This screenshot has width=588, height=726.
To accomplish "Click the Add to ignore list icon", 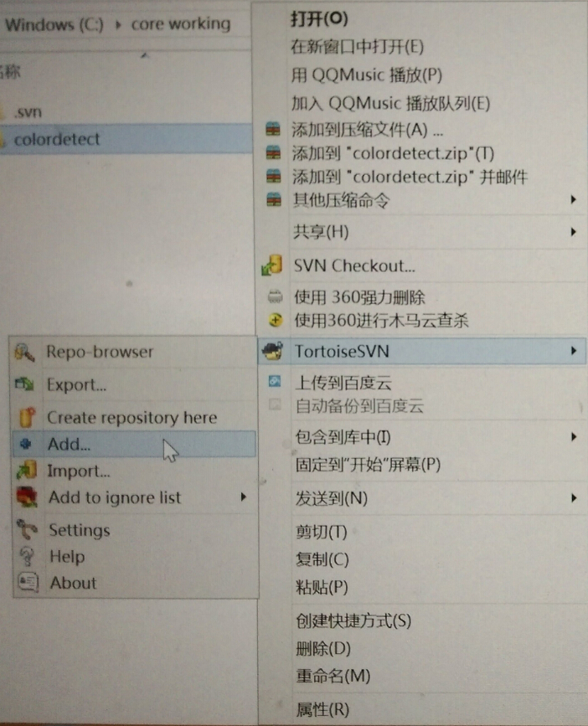I will pyautogui.click(x=27, y=497).
